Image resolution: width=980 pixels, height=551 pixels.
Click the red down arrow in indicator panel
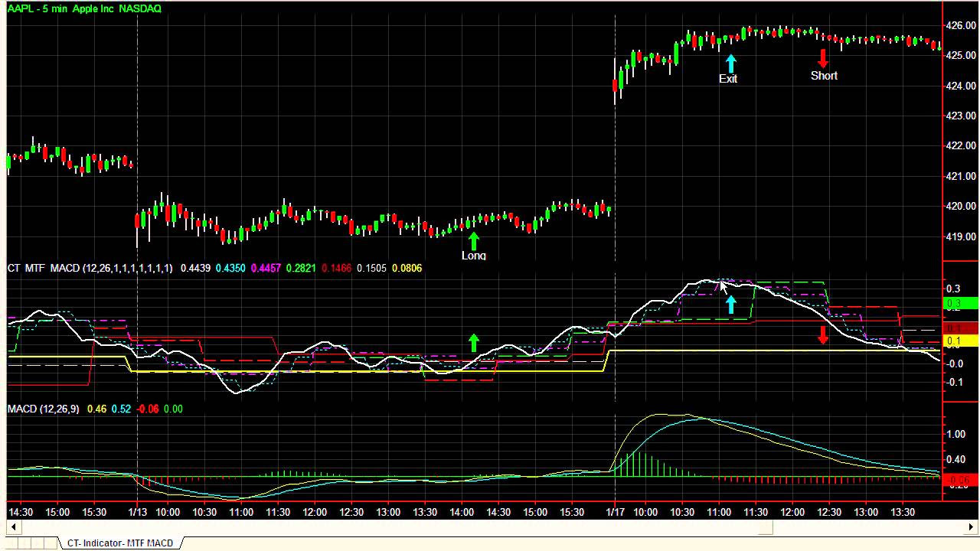823,335
